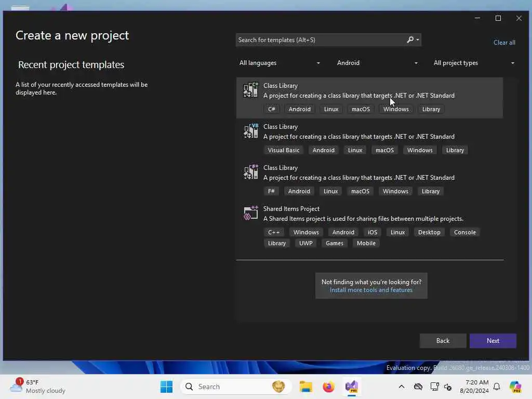Click the Android tag in the C# template row

(300, 109)
